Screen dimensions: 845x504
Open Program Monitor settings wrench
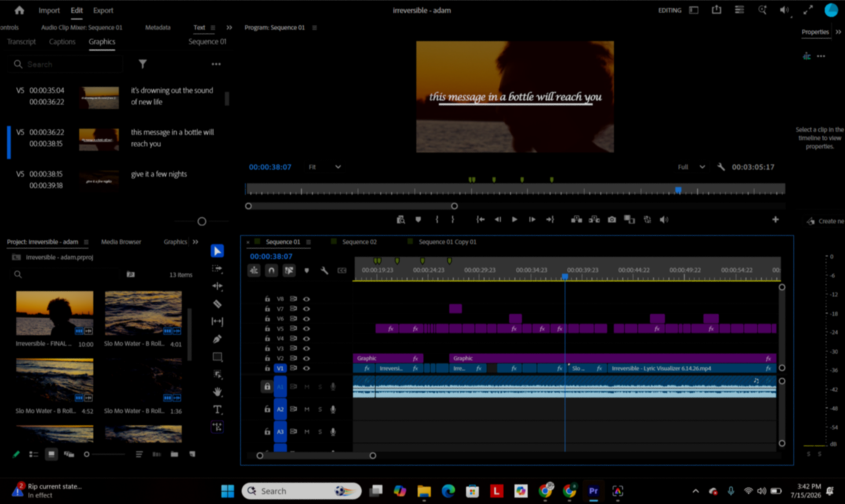721,167
